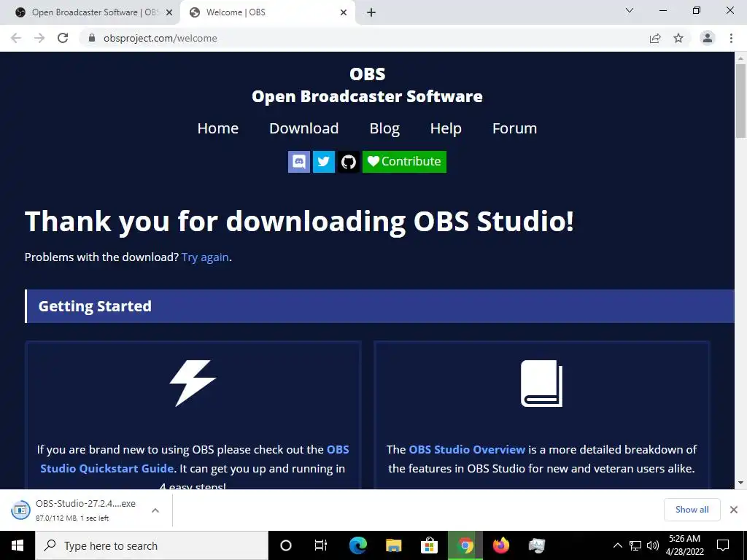747x560 pixels.
Task: Open the OBS Studio Overview link
Action: [x=467, y=449]
